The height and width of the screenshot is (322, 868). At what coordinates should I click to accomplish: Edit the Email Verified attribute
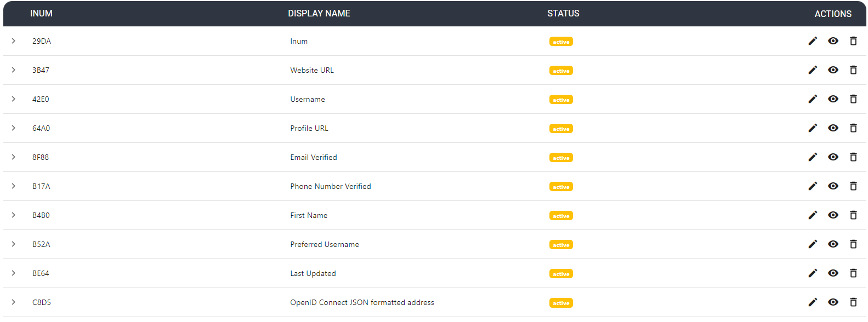coord(813,157)
